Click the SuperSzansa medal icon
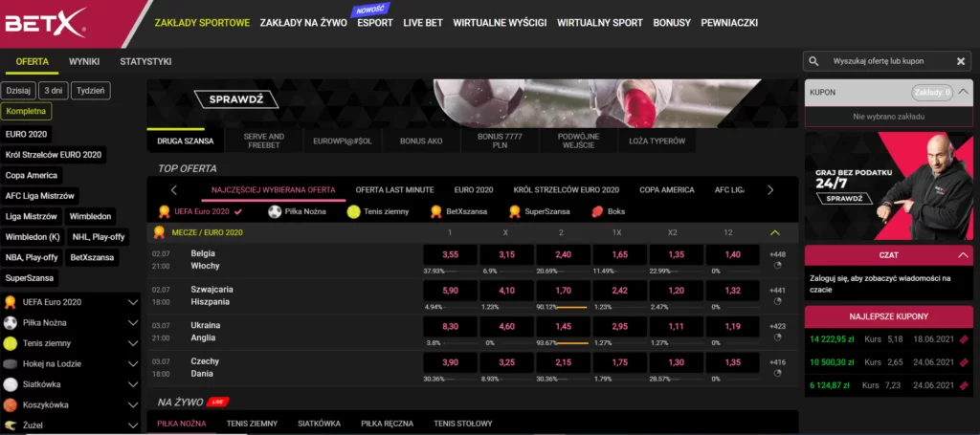The image size is (980, 435). pos(515,211)
